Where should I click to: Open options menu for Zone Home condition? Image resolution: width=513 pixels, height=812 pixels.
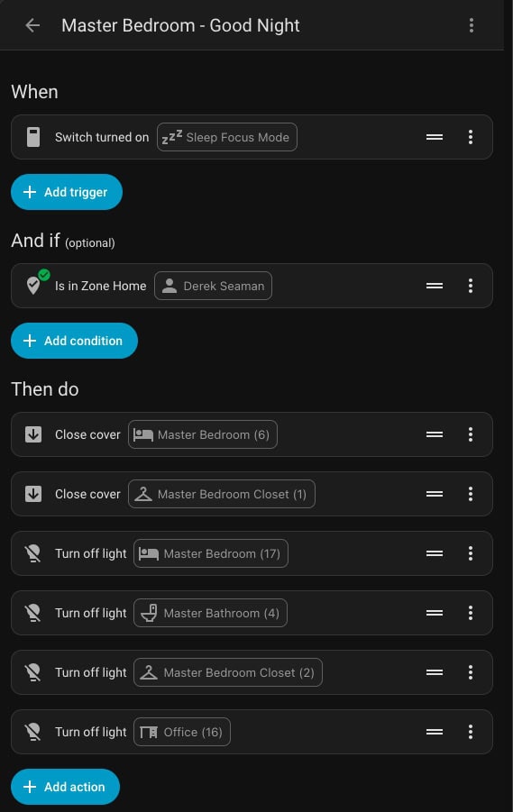pos(471,286)
